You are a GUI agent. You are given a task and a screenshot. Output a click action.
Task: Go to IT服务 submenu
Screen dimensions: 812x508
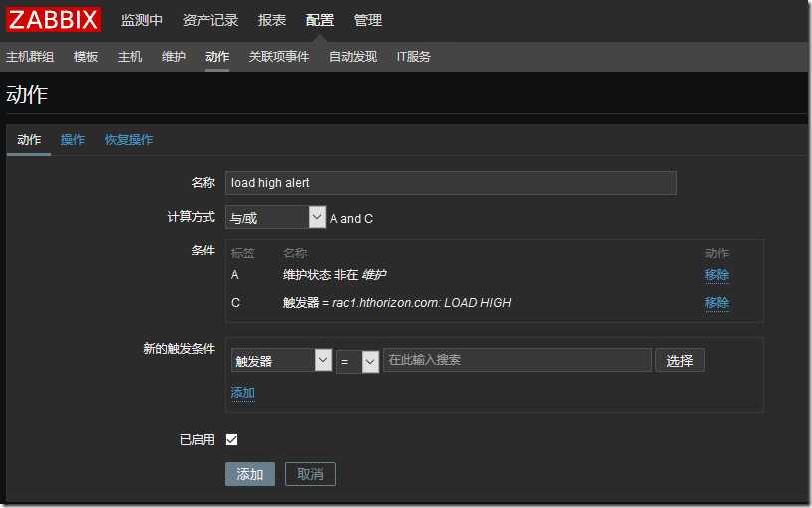click(x=414, y=57)
